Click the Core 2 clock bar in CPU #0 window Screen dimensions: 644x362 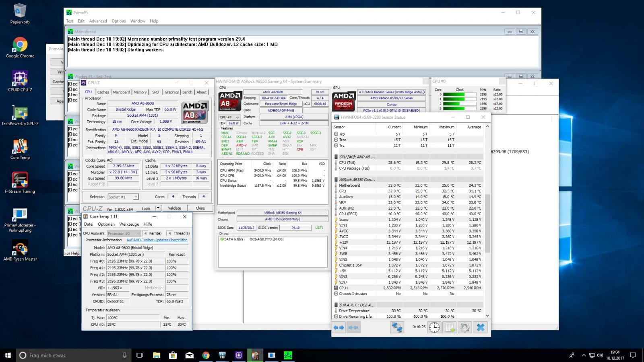click(x=460, y=104)
